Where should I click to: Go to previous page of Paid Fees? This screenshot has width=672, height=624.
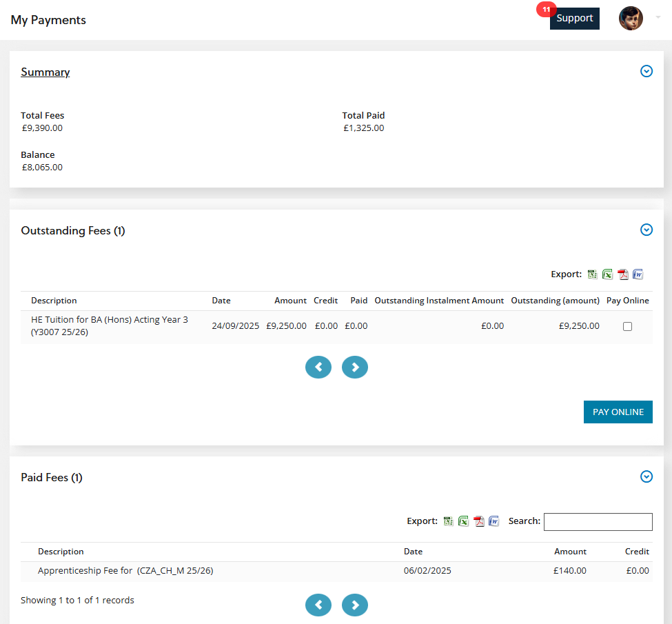[318, 605]
